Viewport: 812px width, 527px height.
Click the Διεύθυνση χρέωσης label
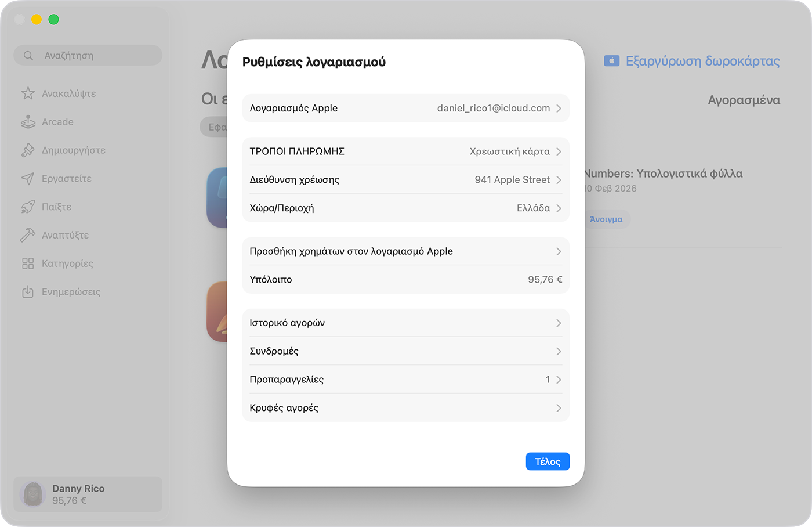pos(294,180)
